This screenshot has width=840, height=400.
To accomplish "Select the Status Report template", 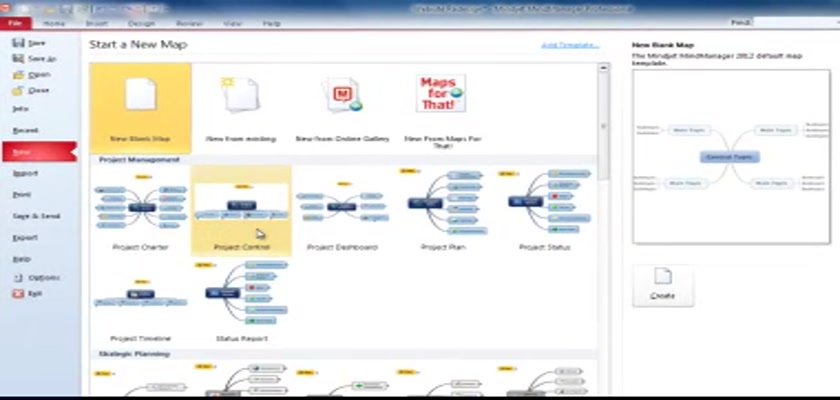I will (241, 297).
